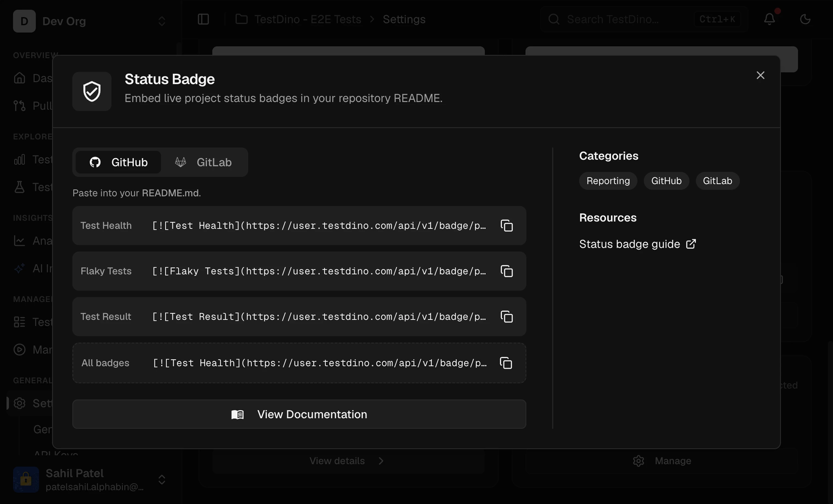
Task: Click the shield check Status Badge icon
Action: coord(92,91)
